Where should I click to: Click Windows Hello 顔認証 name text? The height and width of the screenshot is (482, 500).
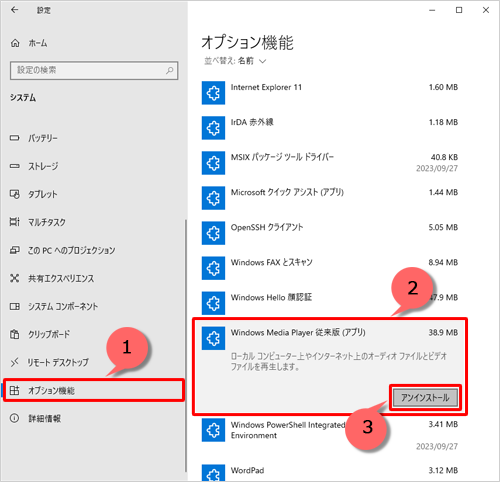coord(271,297)
